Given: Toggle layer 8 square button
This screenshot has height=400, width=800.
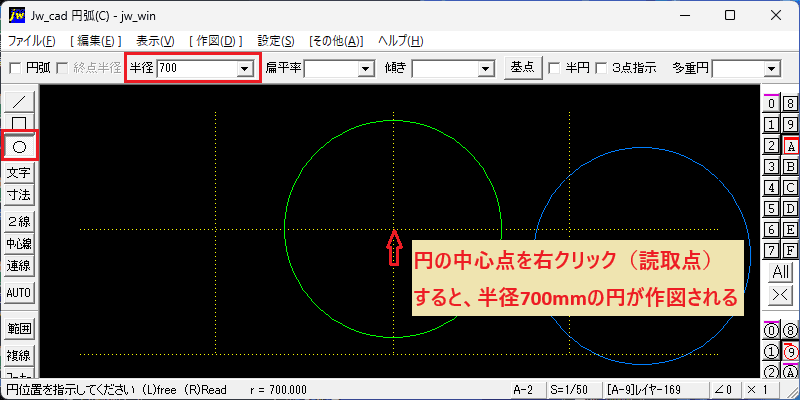Looking at the screenshot, I should (x=790, y=104).
